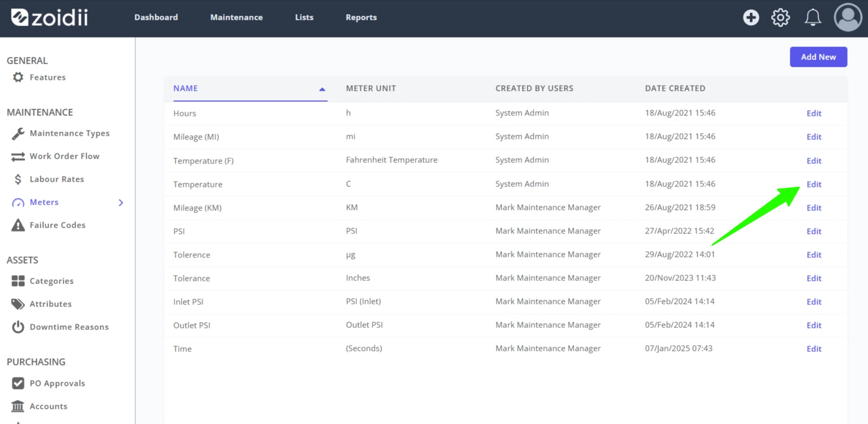Open the Dashboard menu
868x424 pixels.
[156, 17]
